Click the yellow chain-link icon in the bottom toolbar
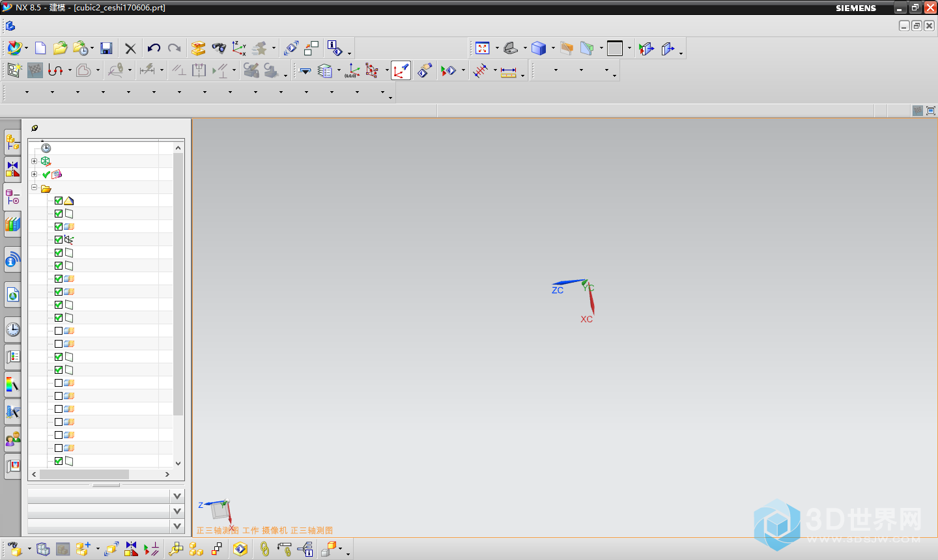938x560 pixels. coord(264,549)
